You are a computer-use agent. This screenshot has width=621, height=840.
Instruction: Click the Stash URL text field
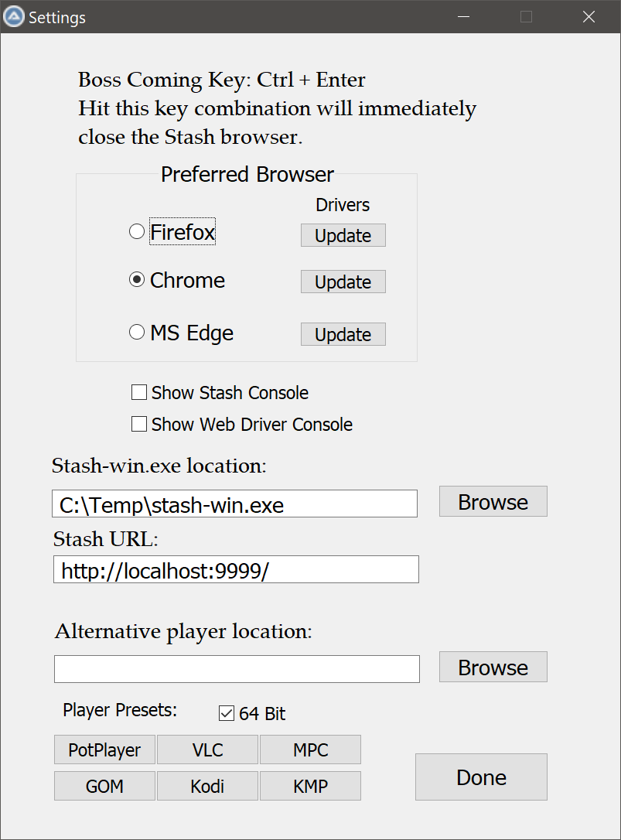[x=236, y=569]
